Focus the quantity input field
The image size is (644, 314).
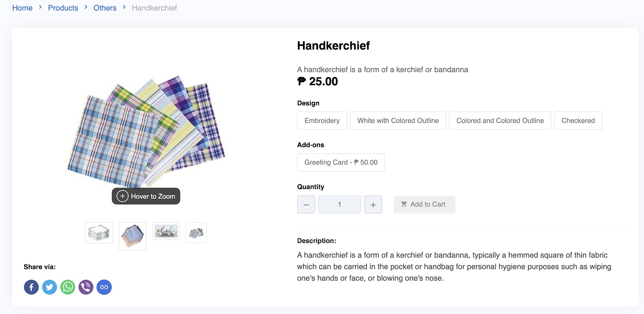click(340, 204)
